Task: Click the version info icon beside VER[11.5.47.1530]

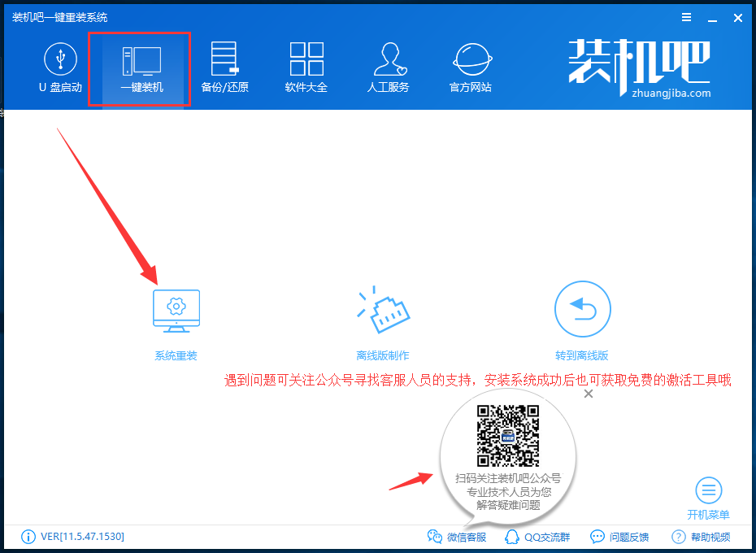Action: (28, 537)
